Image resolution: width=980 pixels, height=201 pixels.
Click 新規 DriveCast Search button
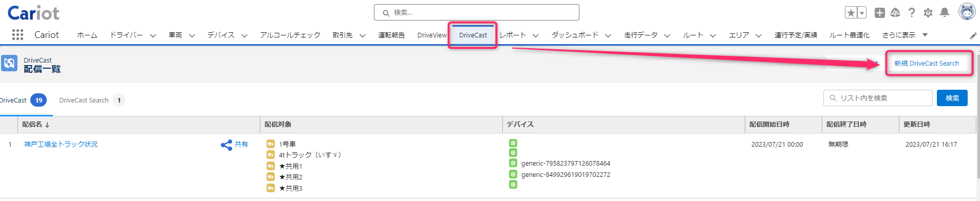point(927,64)
